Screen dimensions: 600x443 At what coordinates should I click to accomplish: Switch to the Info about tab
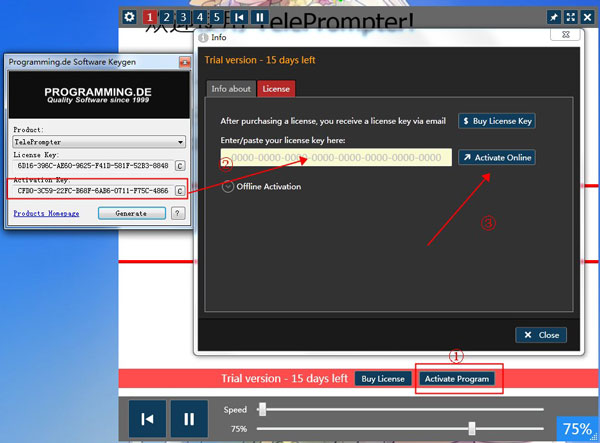click(231, 89)
